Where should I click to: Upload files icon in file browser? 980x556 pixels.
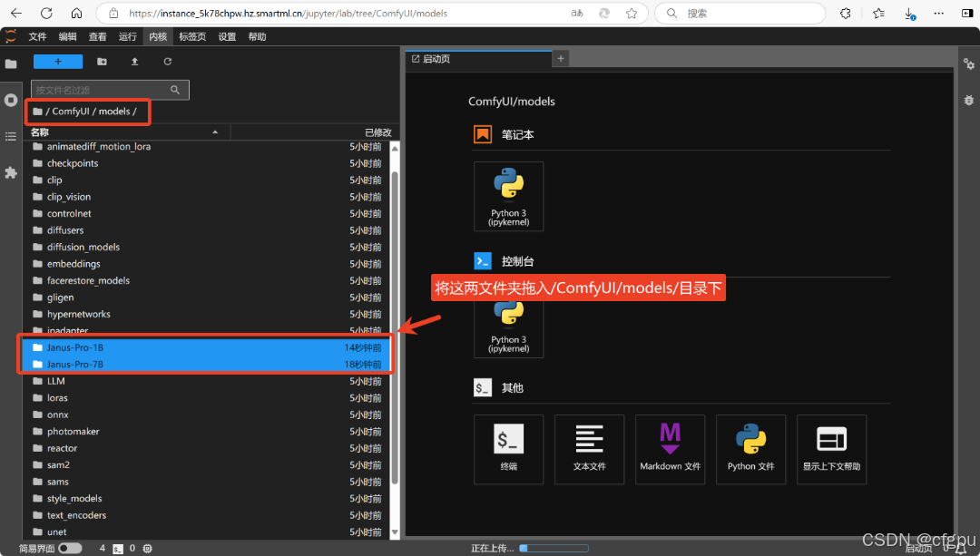134,61
